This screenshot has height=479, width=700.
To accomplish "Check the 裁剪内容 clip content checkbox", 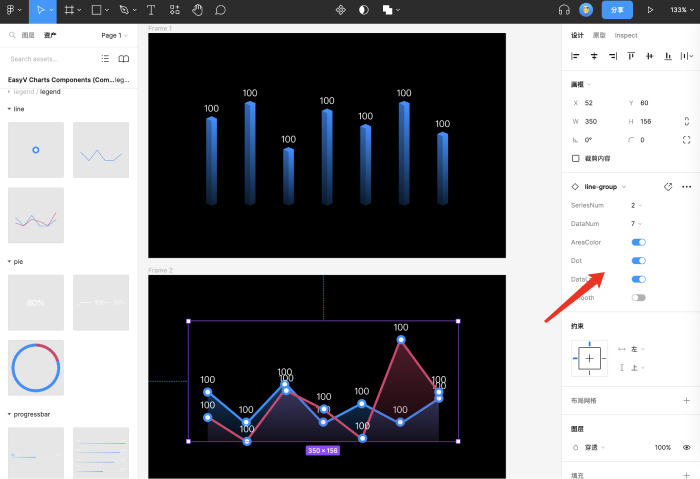I will (x=576, y=158).
